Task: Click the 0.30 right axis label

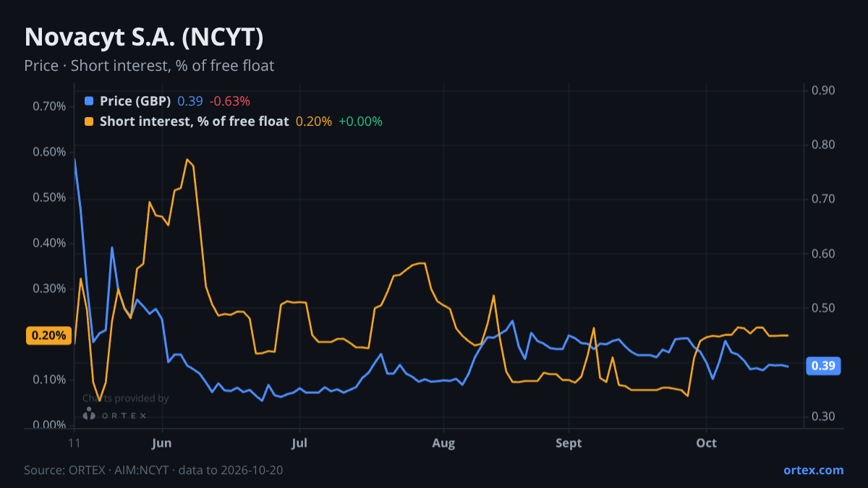Action: pos(823,416)
